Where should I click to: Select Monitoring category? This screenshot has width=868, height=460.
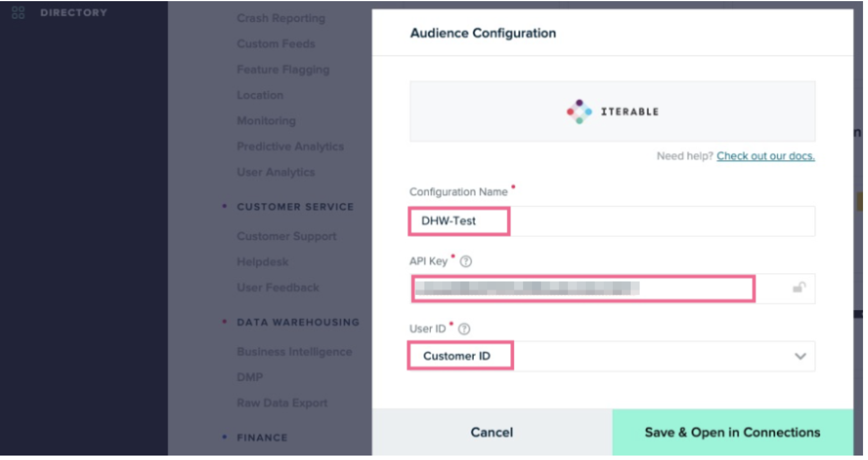coord(266,121)
